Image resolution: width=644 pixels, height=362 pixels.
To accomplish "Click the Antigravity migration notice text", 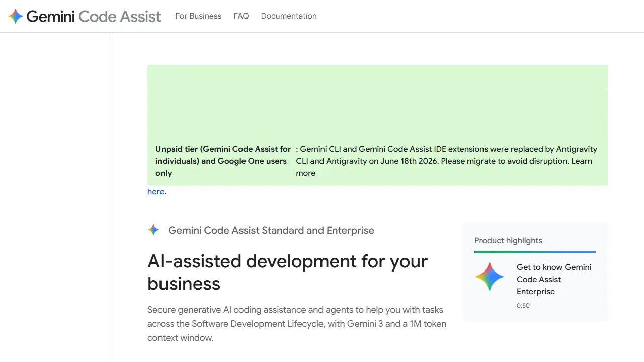I will click(x=446, y=161).
